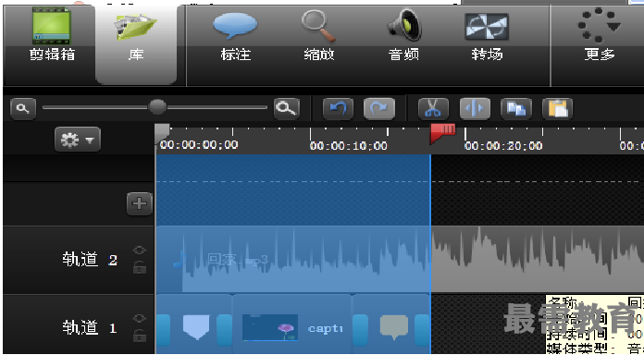Add a new track with plus button
This screenshot has width=644, height=355.
point(139,203)
